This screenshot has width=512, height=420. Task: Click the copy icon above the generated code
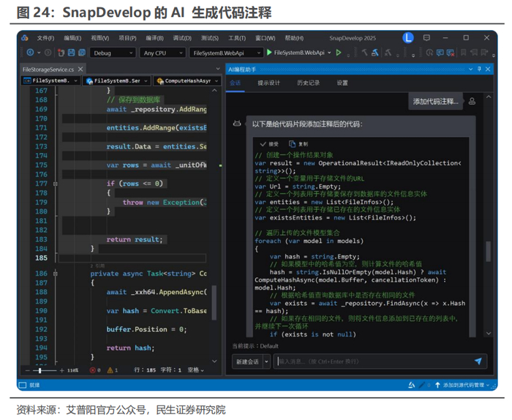[293, 144]
